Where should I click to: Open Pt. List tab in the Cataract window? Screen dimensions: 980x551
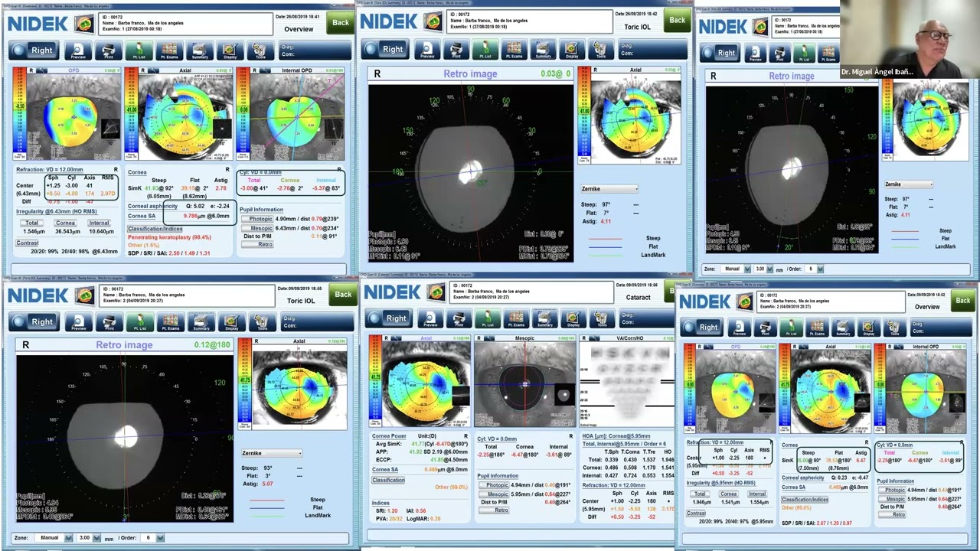point(488,319)
